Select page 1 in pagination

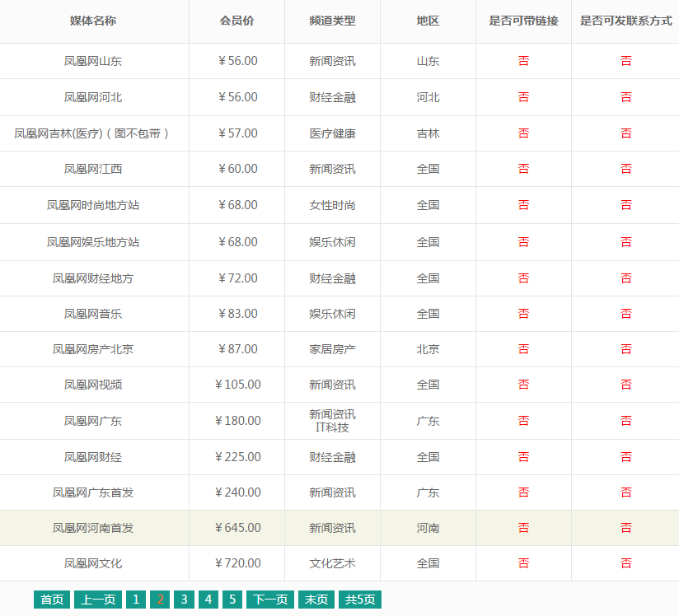click(x=136, y=600)
